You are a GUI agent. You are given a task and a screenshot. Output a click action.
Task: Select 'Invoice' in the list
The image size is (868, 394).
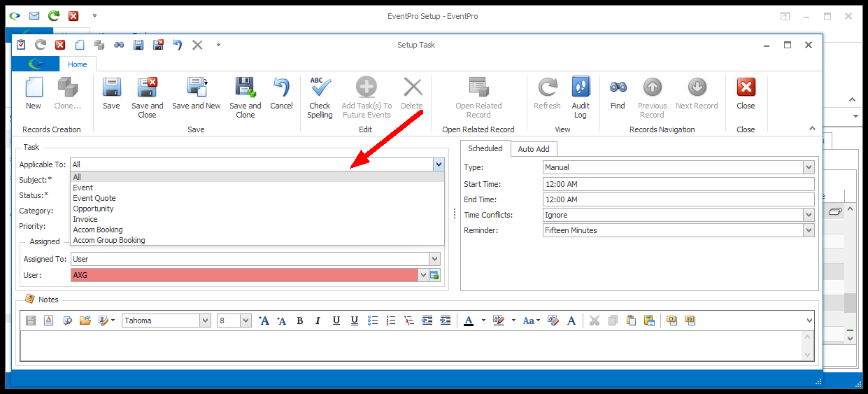click(257, 219)
